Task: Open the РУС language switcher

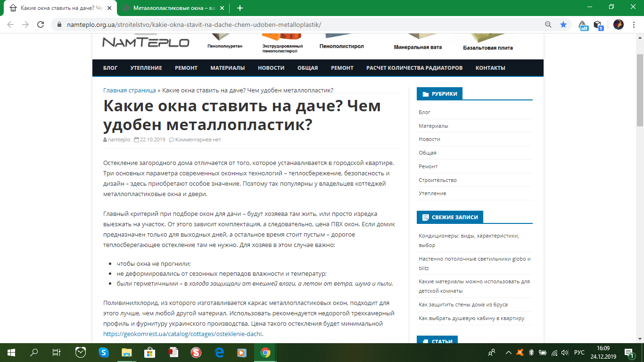Action: (x=579, y=352)
